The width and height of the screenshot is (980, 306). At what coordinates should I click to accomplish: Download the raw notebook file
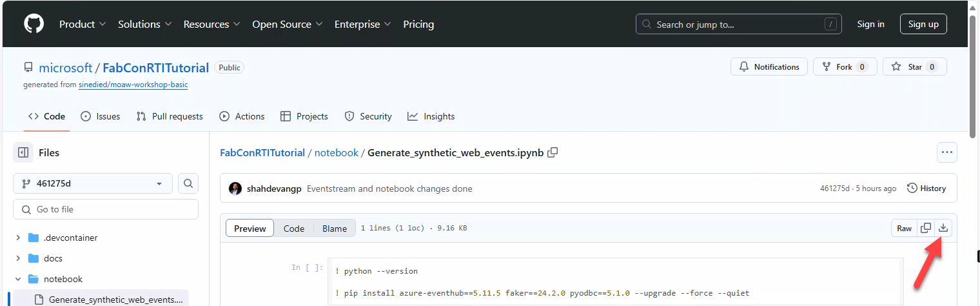coord(943,228)
